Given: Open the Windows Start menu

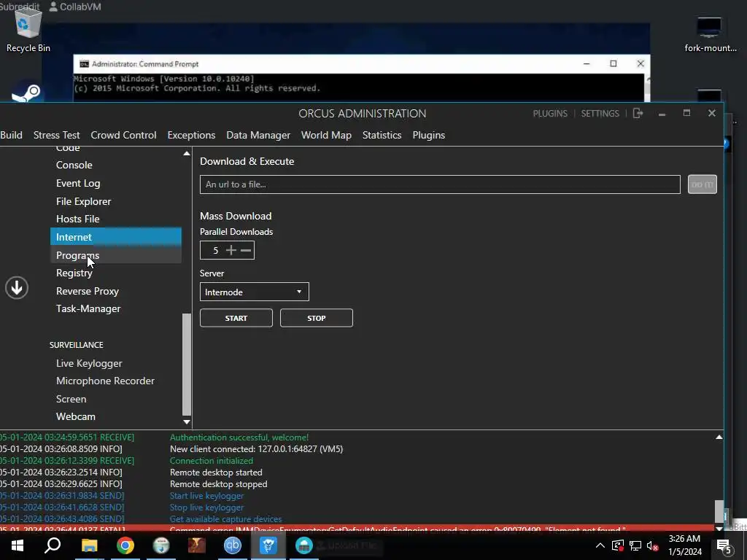Looking at the screenshot, I should (18, 545).
